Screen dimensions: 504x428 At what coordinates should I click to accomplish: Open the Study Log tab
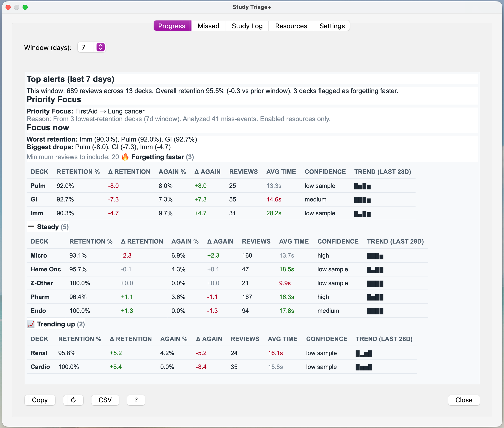(x=247, y=26)
